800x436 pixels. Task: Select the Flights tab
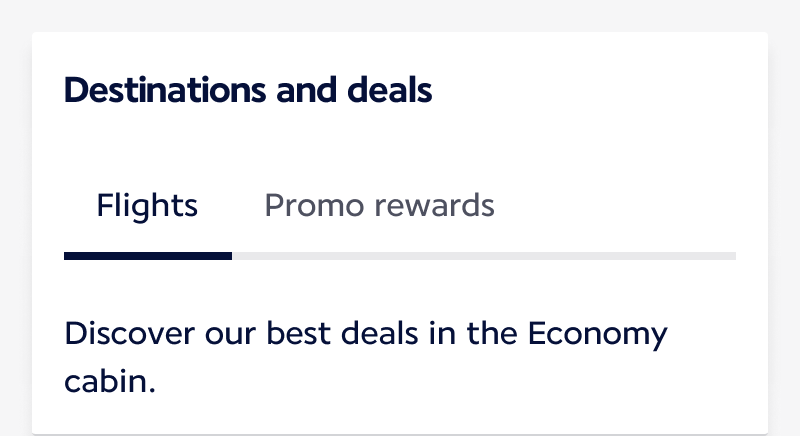[x=147, y=206]
